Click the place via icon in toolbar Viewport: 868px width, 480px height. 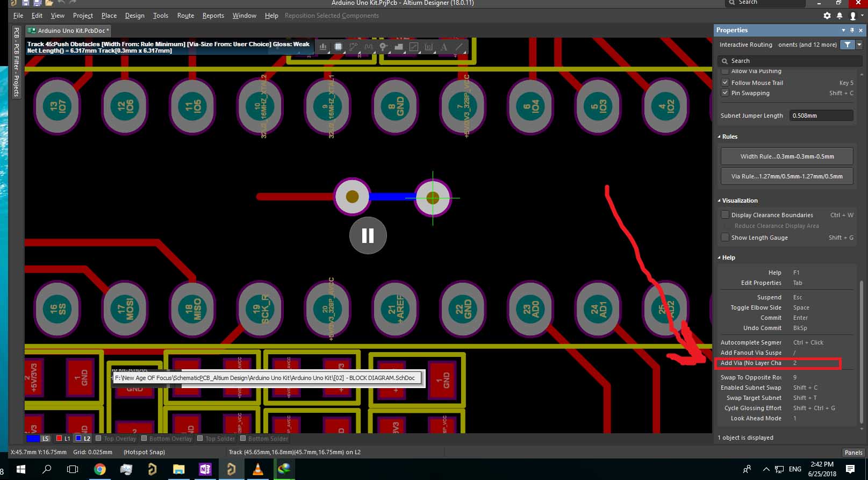click(x=383, y=47)
